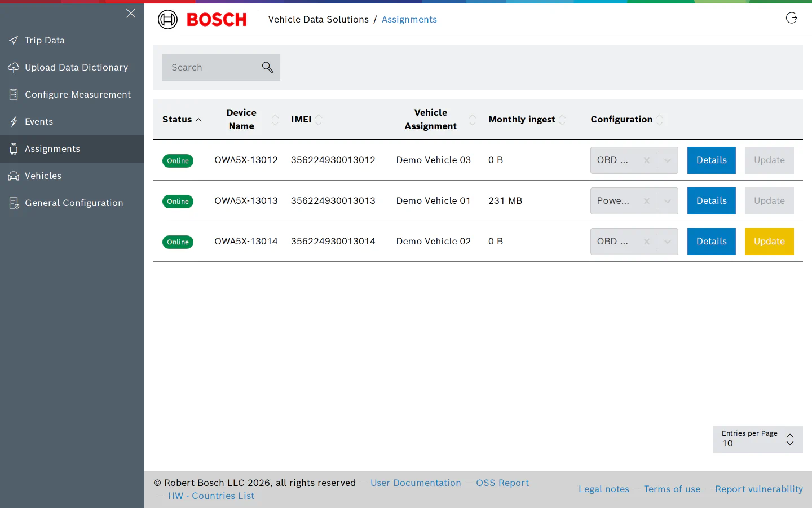Select IMEI 356224930013013
This screenshot has height=508, width=812.
[333, 201]
